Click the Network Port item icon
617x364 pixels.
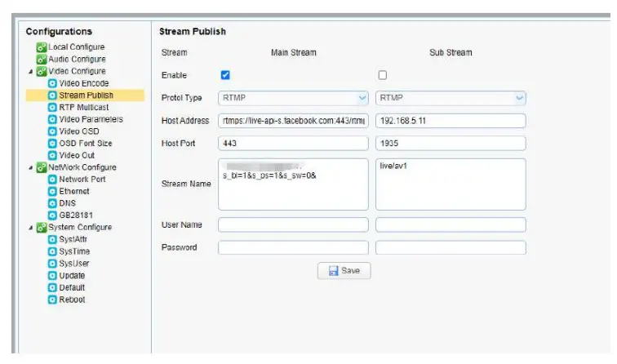pos(52,180)
